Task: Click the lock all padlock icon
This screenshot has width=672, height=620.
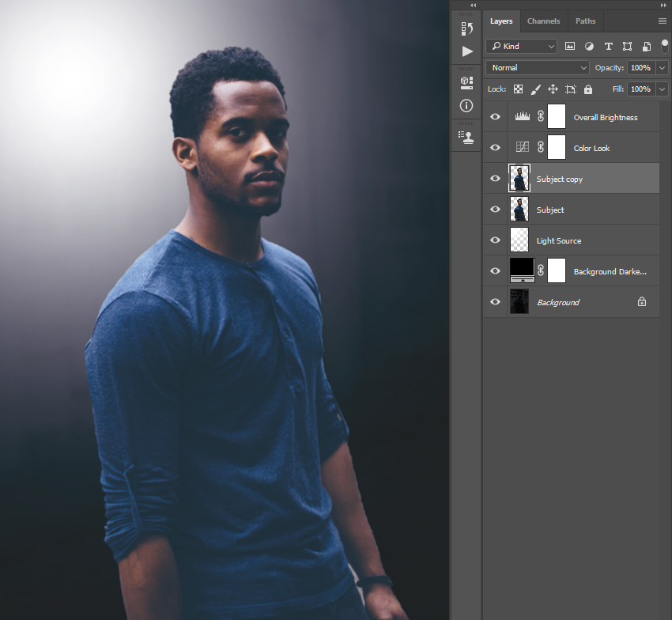Action: coord(587,89)
